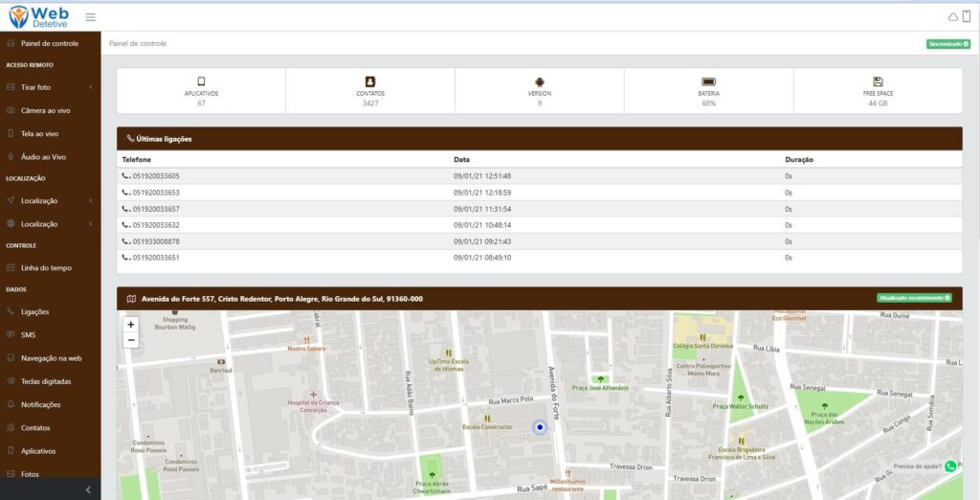The height and width of the screenshot is (500, 980).
Task: Click the cloud icon in the top bar
Action: pos(952,17)
